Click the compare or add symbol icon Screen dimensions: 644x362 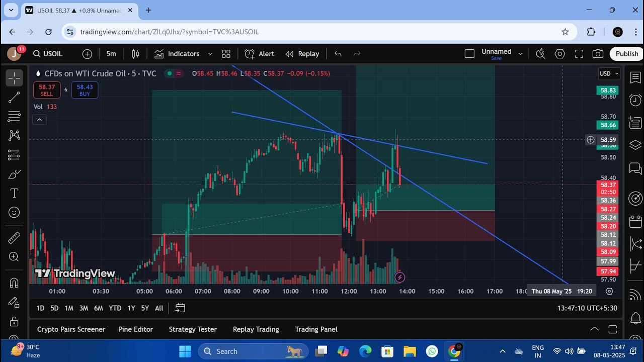(x=87, y=54)
